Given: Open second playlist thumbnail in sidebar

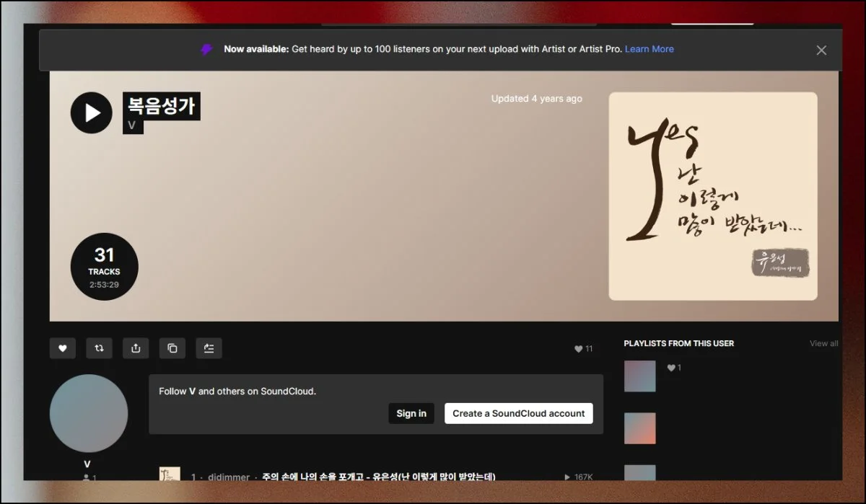Looking at the screenshot, I should [640, 428].
